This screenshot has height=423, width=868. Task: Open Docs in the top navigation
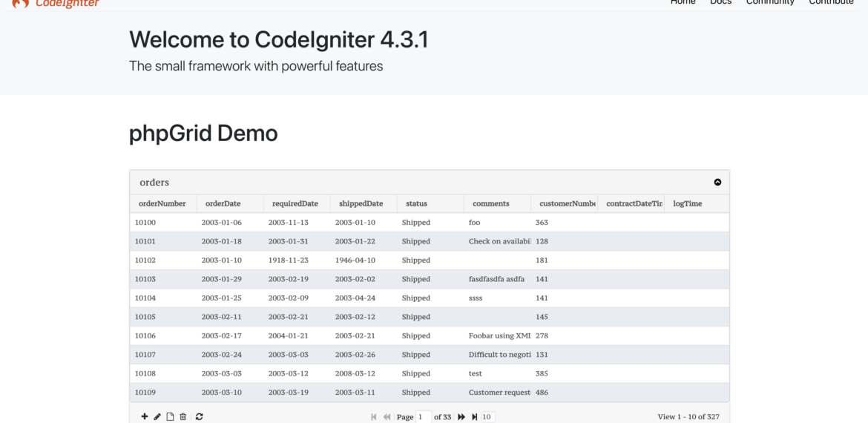coord(721,2)
